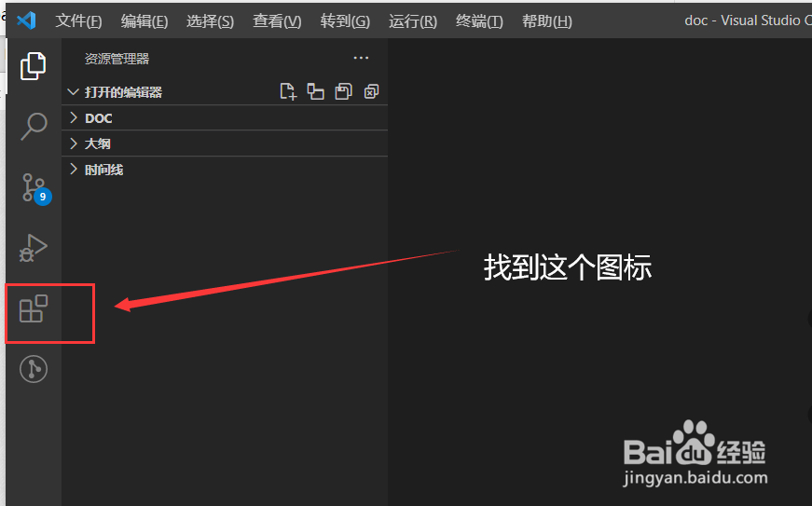Toggle vertical/horizontal editor layout icon

click(315, 91)
